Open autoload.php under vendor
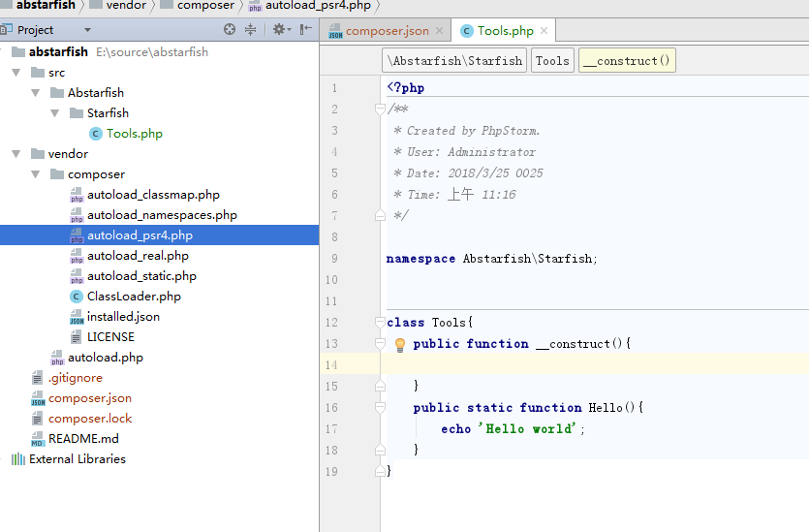 tap(106, 358)
